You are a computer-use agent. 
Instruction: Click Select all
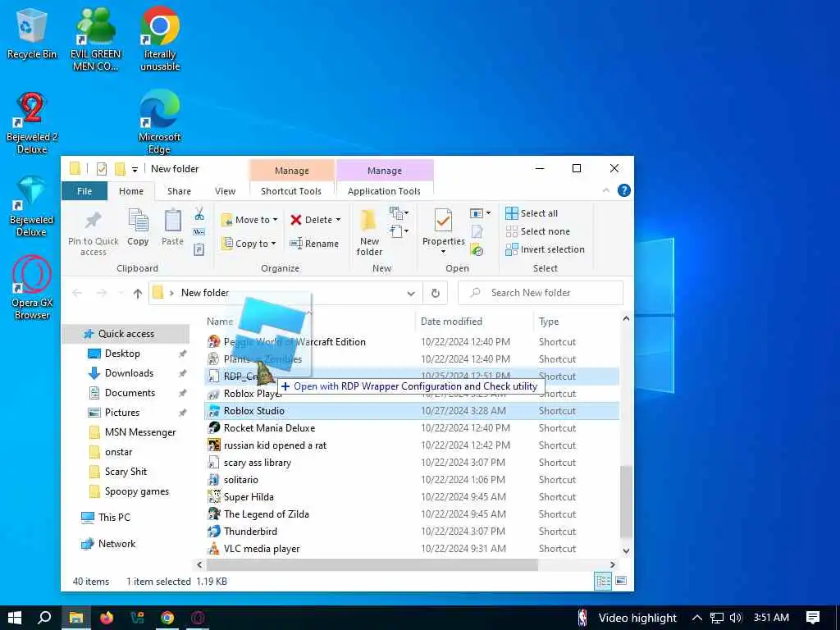pyautogui.click(x=532, y=213)
